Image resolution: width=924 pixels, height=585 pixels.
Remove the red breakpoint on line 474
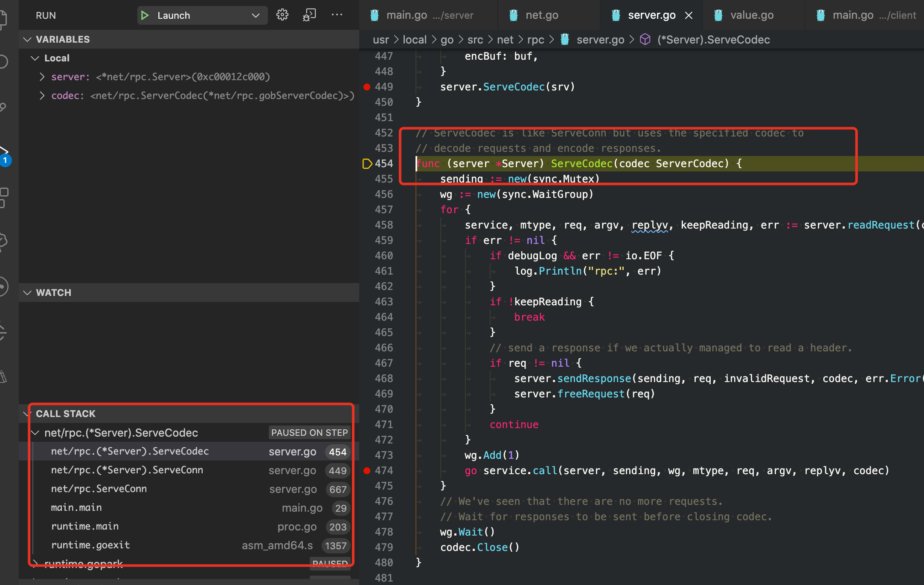tap(366, 471)
